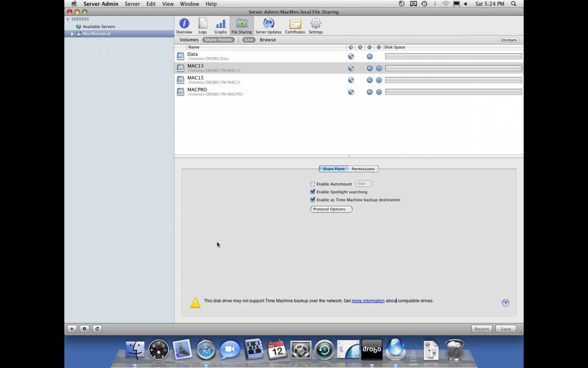Collapse the SERVERS sidebar section
The image size is (588, 368).
68,19
